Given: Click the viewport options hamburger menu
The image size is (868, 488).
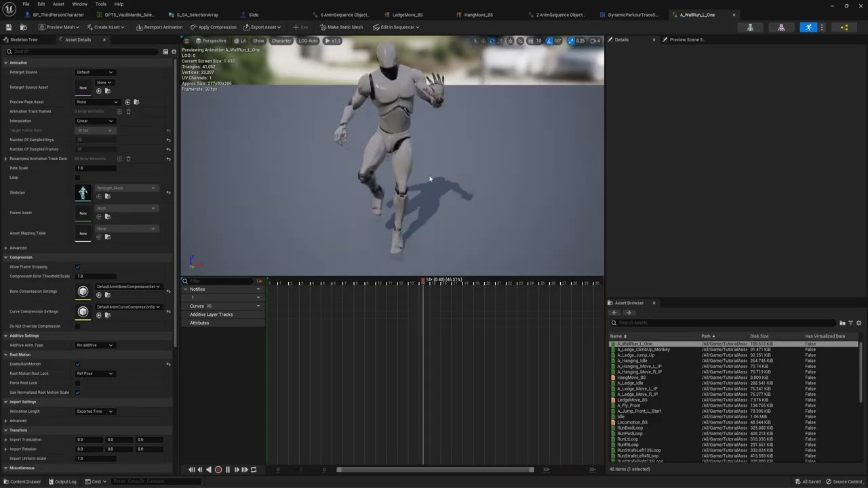Looking at the screenshot, I should tap(186, 41).
